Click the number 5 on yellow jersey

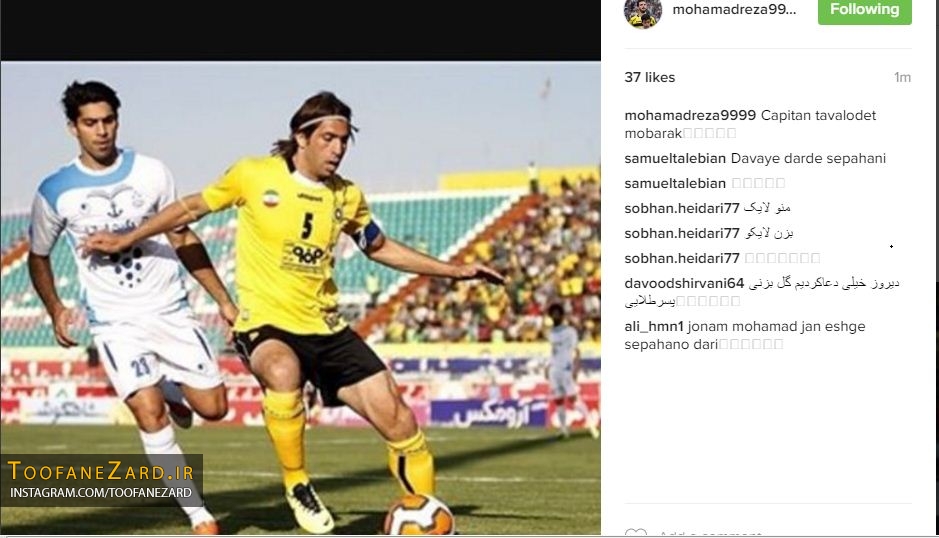(307, 226)
